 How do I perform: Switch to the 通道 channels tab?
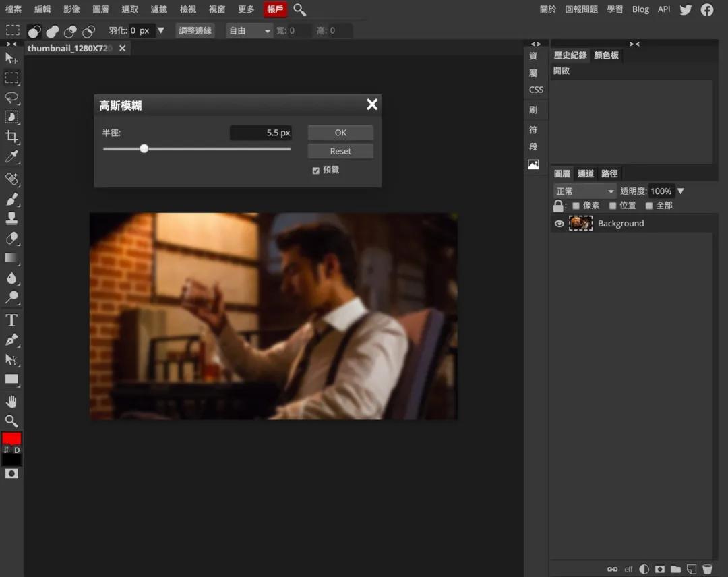[586, 173]
